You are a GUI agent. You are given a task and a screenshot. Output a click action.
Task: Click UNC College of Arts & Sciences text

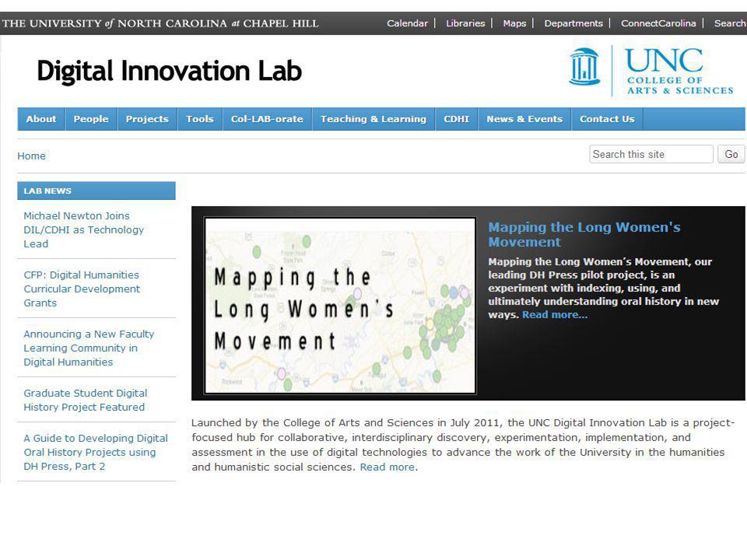[679, 72]
